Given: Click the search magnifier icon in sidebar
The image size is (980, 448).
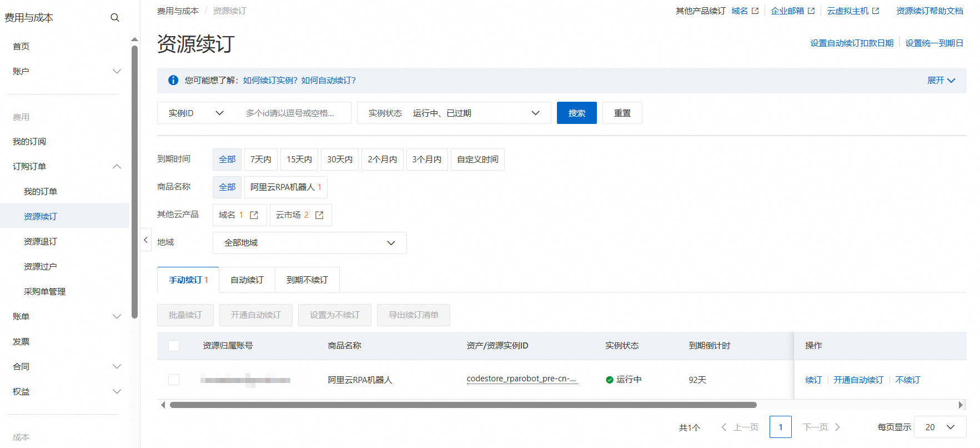Looking at the screenshot, I should point(115,18).
